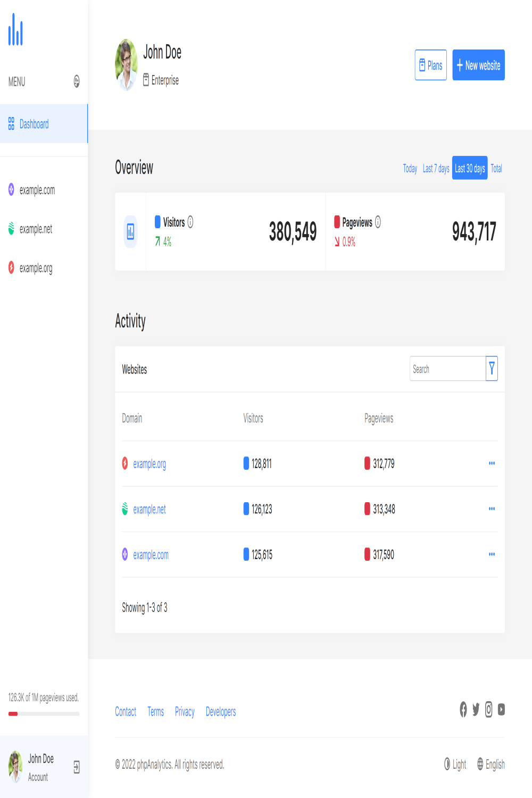The width and height of the screenshot is (532, 798).
Task: Click the Pageviews info icon
Action: click(378, 222)
